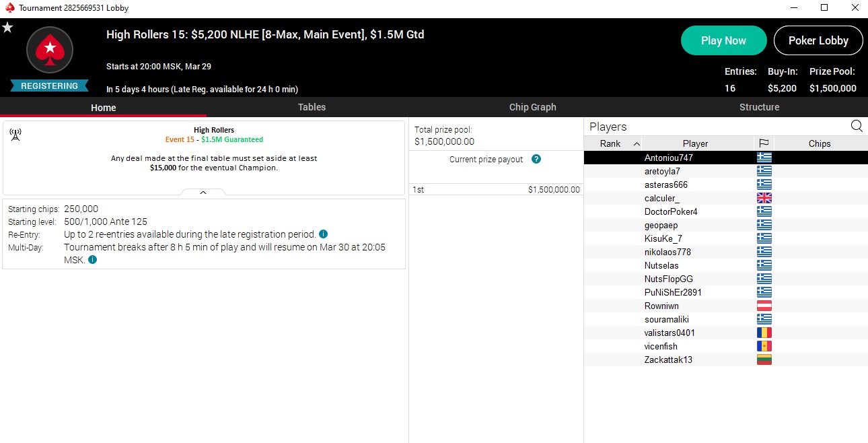The height and width of the screenshot is (443, 868).
Task: Collapse the High Rollers info panel
Action: tap(203, 193)
